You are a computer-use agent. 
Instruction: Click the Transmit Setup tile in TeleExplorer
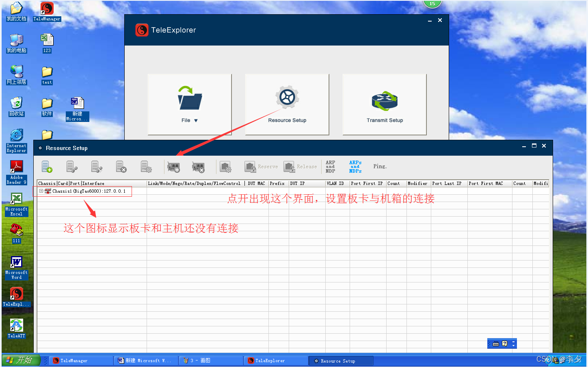385,104
